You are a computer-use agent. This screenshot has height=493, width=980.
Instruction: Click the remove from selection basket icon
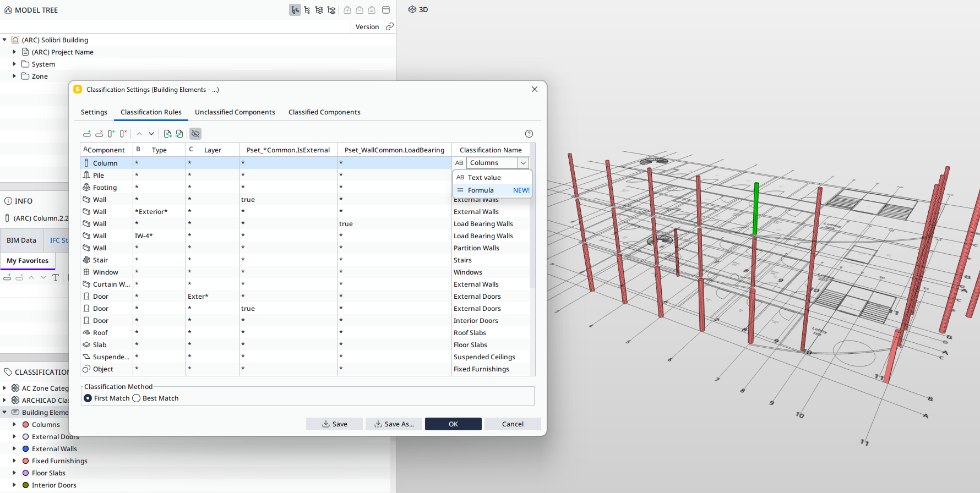(x=360, y=10)
